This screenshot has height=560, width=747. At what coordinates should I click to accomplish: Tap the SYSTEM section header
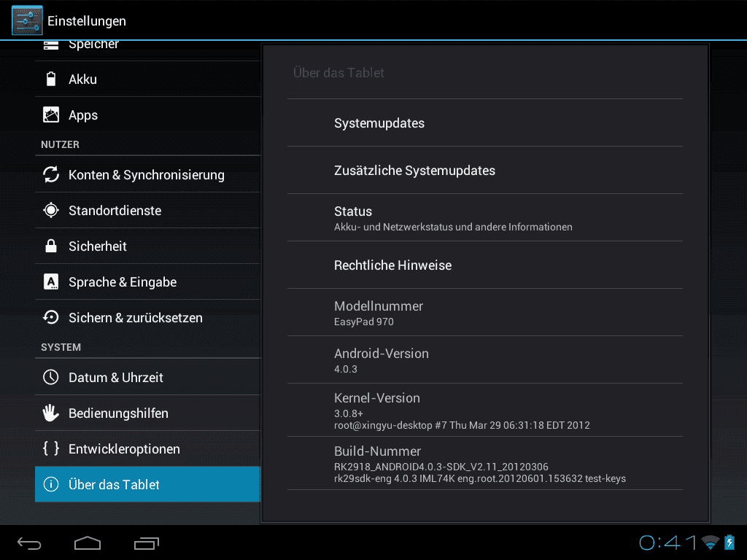click(x=61, y=347)
